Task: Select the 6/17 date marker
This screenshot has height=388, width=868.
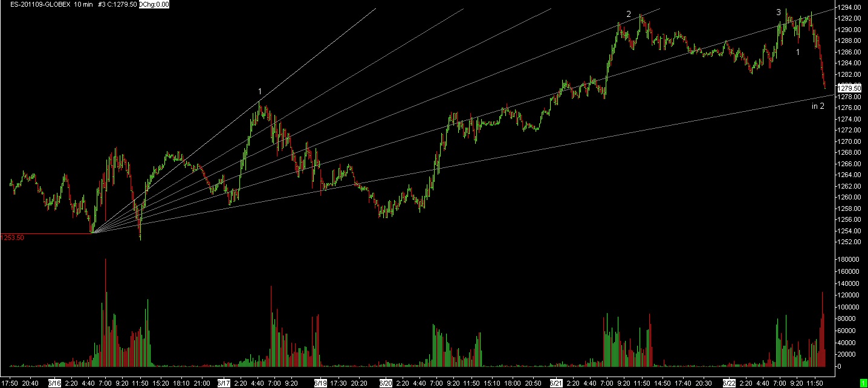Action: [224, 383]
